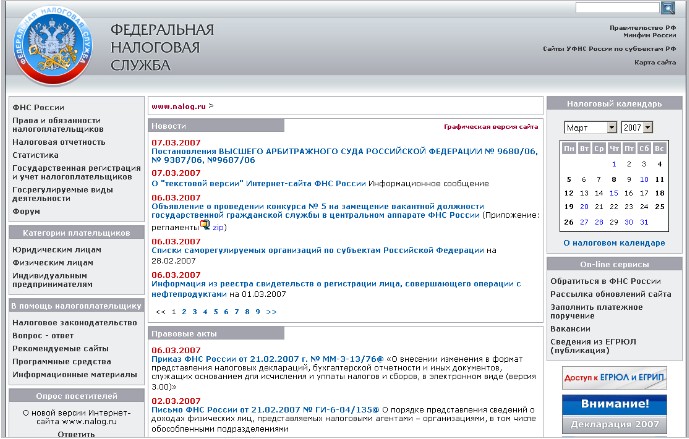Go to next news page with >> arrow
Image resolution: width=689 pixels, height=439 pixels.
272,311
